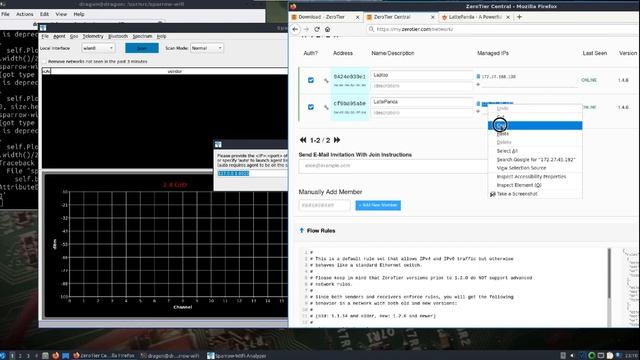Choose Take a Screenshot entry
Screen dimensions: 640x360
click(x=535, y=194)
